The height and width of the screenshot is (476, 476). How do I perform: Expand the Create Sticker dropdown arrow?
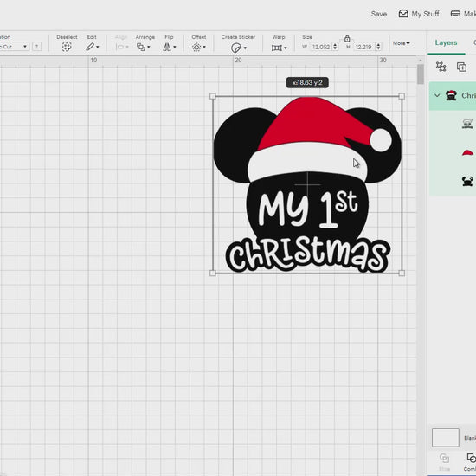pos(245,48)
